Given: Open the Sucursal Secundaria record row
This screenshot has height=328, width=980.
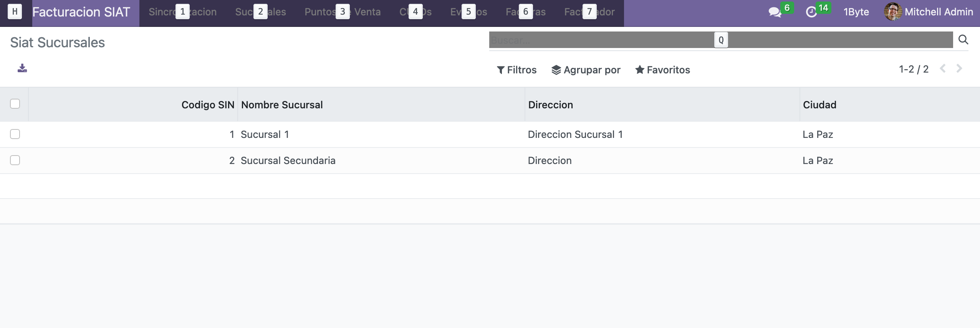Looking at the screenshot, I should 288,161.
